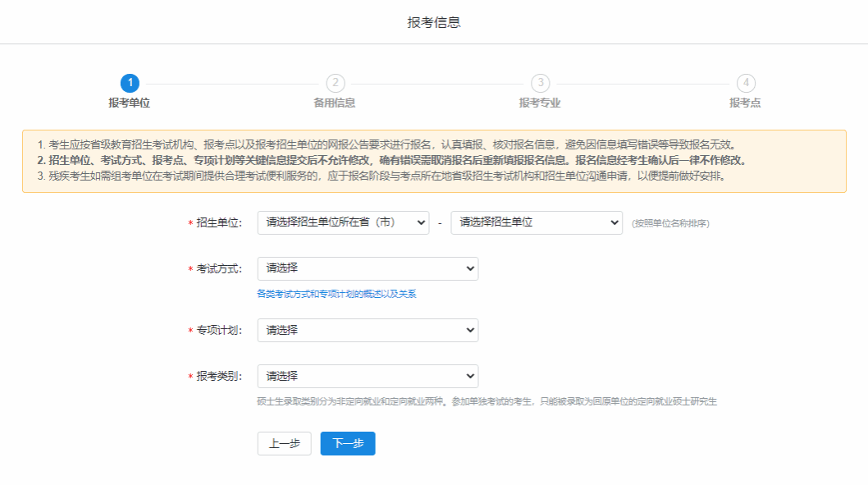
Task: Expand the 请选择招生单位 dropdown
Action: tap(537, 222)
